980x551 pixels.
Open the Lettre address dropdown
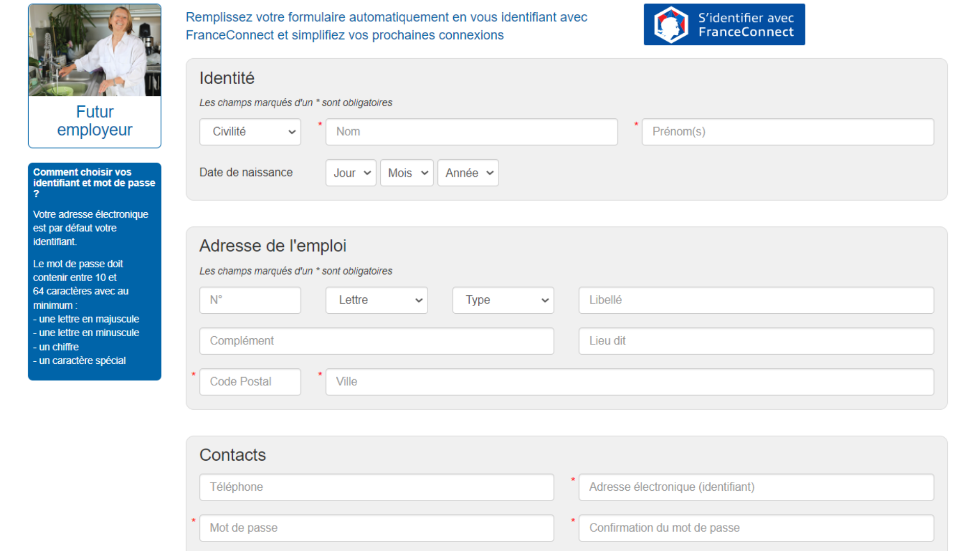pyautogui.click(x=377, y=300)
